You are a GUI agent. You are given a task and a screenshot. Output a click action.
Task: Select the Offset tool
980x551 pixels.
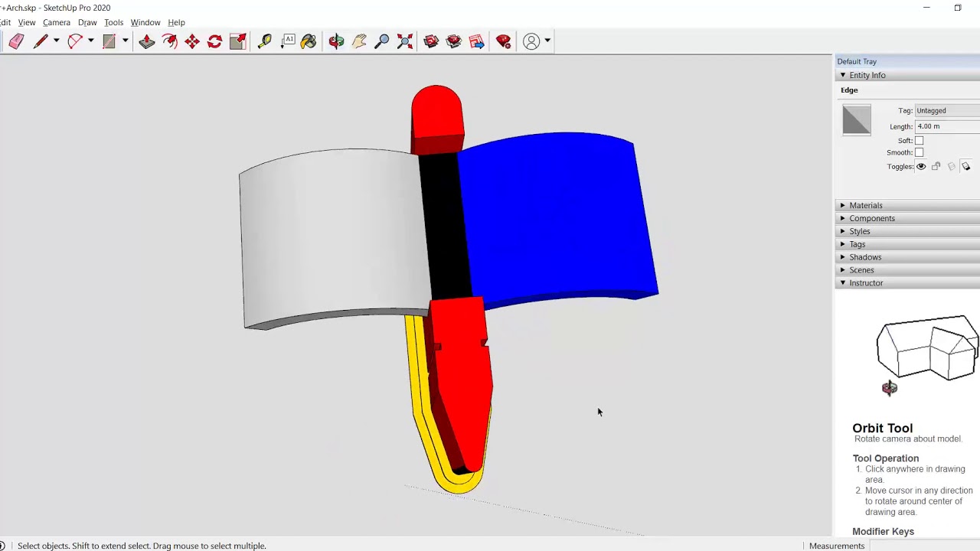169,41
